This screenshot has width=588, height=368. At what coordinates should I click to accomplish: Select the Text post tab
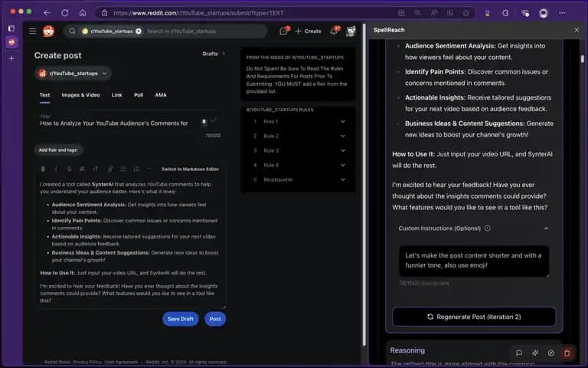44,95
